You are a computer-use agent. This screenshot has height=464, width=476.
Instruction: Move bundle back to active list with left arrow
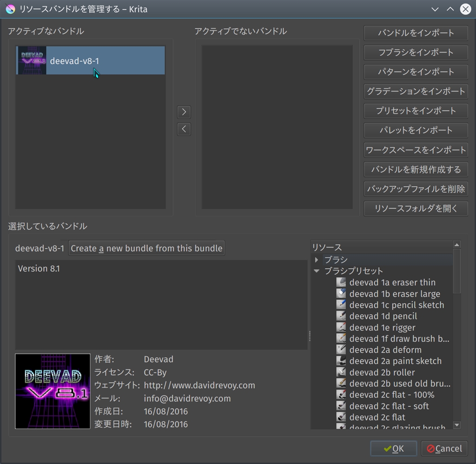point(184,129)
